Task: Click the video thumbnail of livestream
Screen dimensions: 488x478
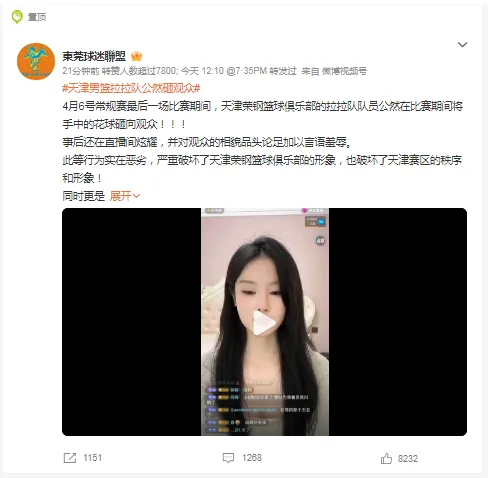Action: [x=265, y=322]
